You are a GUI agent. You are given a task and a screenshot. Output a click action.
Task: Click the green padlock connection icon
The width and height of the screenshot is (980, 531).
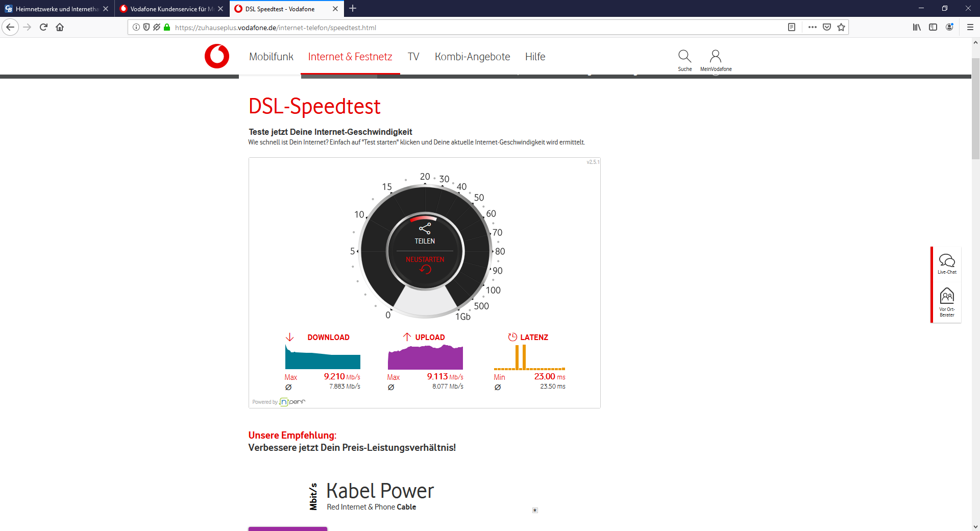pos(167,27)
